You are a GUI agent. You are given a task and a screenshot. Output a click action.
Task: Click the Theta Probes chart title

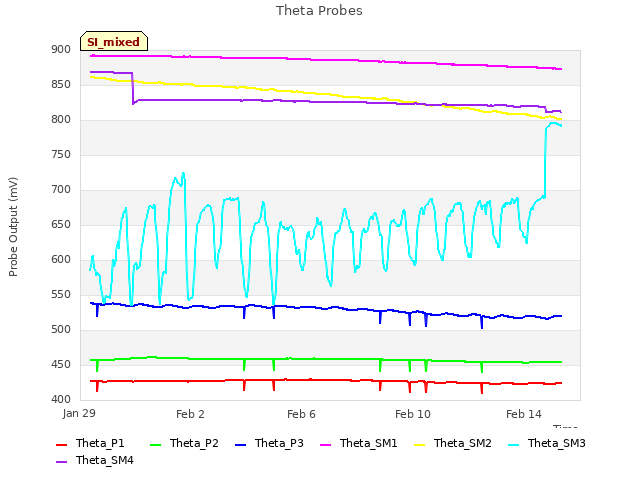[319, 11]
